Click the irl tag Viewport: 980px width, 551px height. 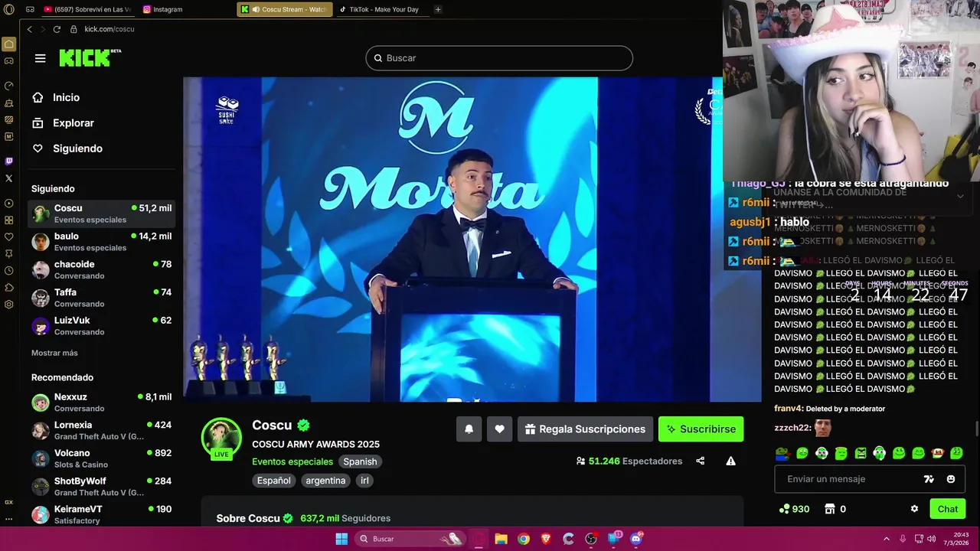click(364, 481)
